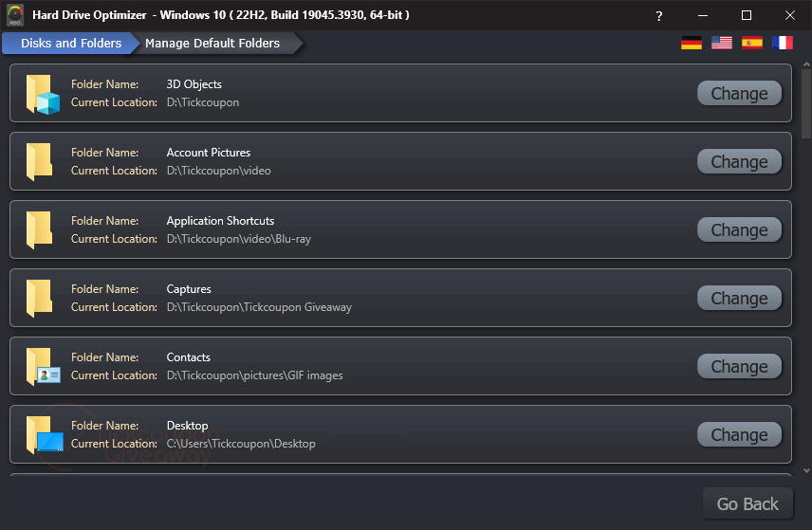Open the Manage Default Folders tab

[x=212, y=43]
